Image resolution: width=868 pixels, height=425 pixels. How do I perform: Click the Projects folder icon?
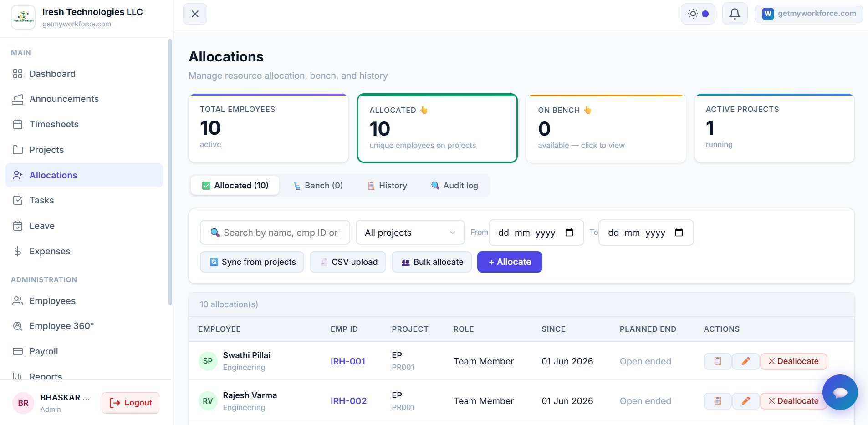pos(18,150)
